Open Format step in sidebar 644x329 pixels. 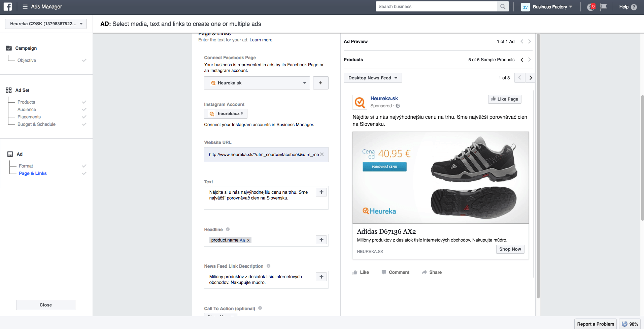(26, 166)
